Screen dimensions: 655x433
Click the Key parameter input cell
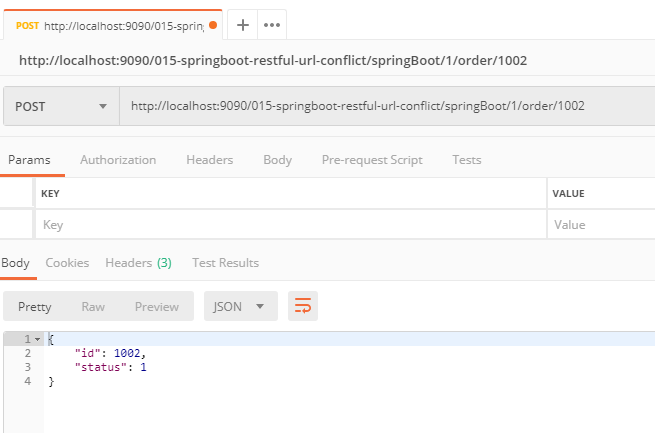(290, 225)
